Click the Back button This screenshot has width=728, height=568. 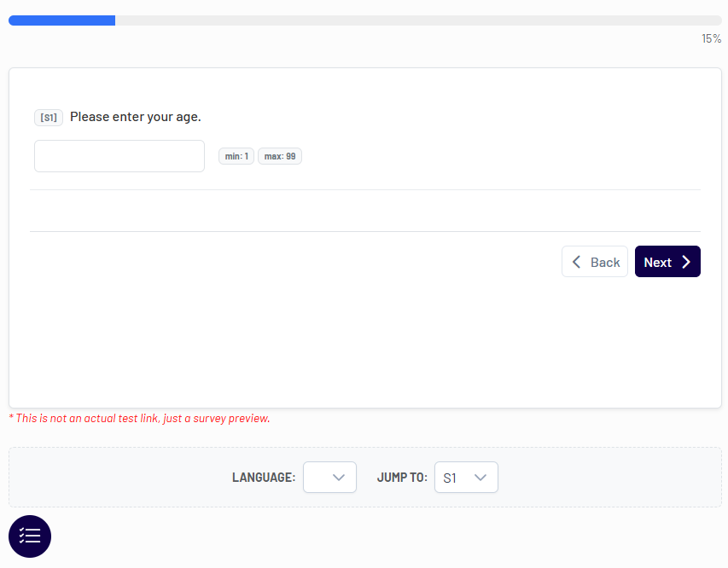pyautogui.click(x=595, y=262)
